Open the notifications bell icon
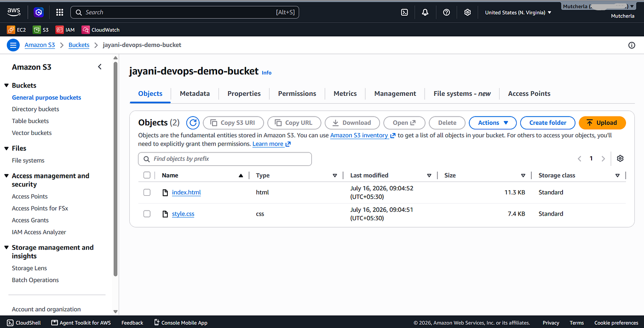Screen dimensions: 644x328 pyautogui.click(x=425, y=12)
